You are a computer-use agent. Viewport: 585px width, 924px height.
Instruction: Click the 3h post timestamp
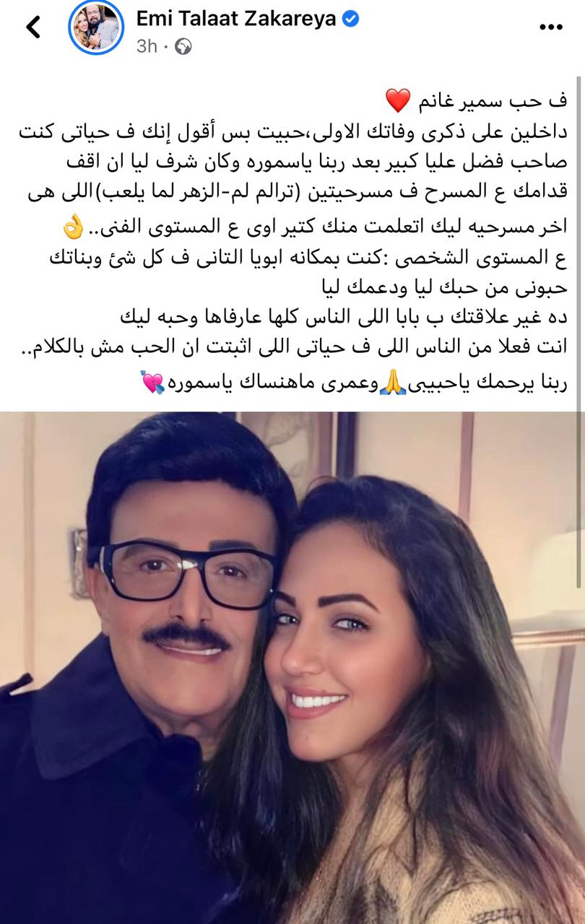pyautogui.click(x=147, y=46)
